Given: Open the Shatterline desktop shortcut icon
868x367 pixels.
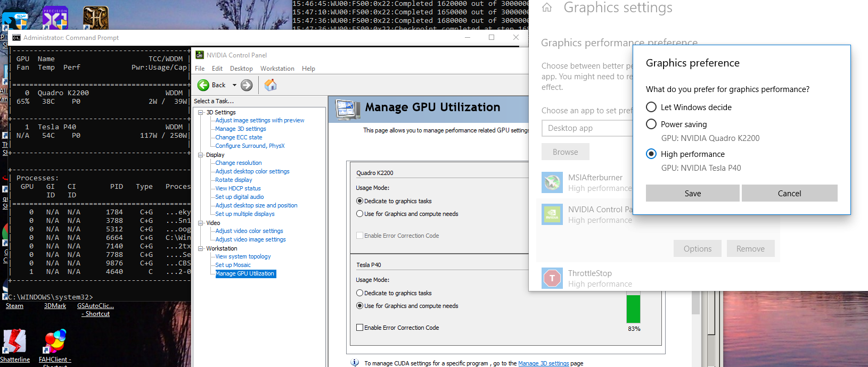Looking at the screenshot, I should [14, 341].
